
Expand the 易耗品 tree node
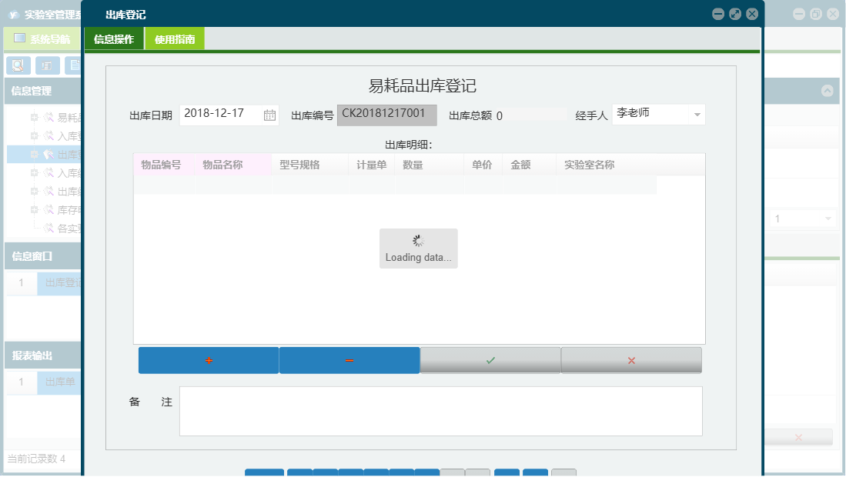pos(35,117)
